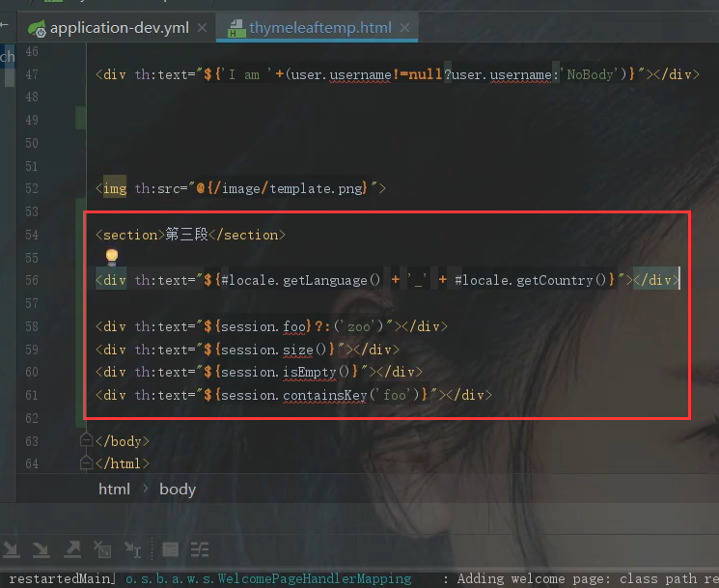719x588 pixels.
Task: Click the crossed-out frame debugger icon
Action: pos(101,549)
